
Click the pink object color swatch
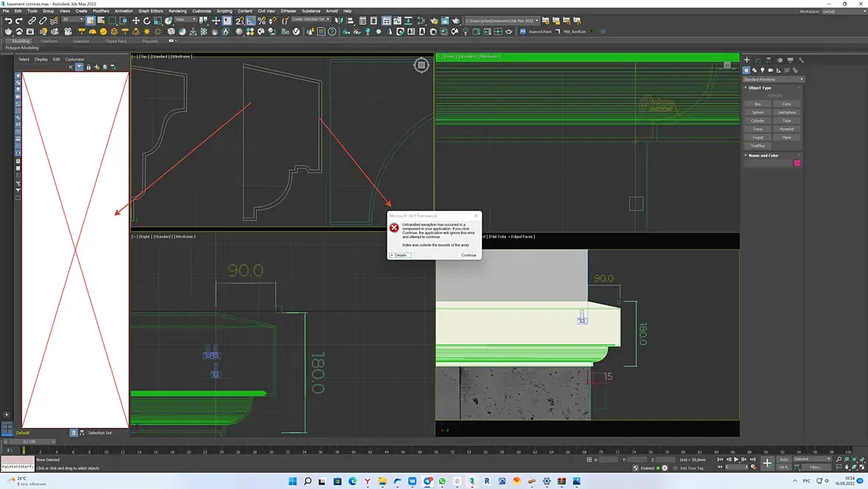pyautogui.click(x=797, y=163)
